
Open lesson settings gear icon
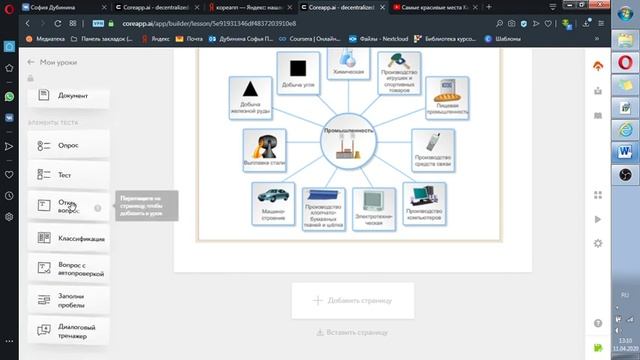598,243
